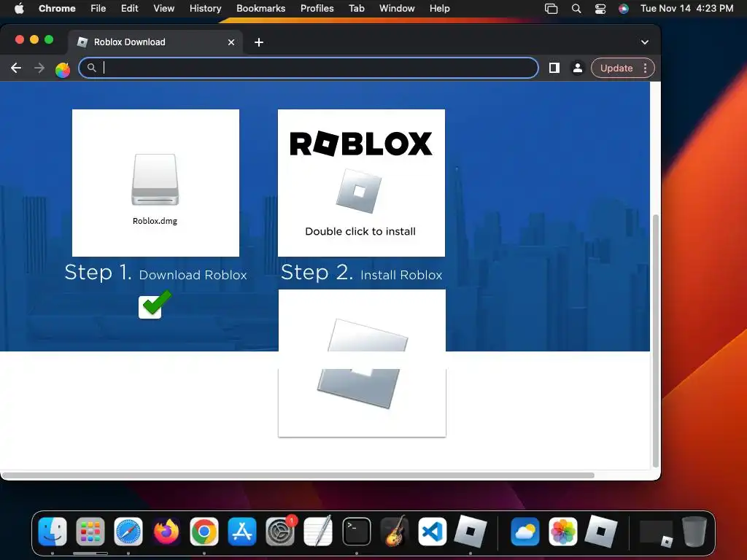Open Chrome three-dot menu

coord(646,68)
